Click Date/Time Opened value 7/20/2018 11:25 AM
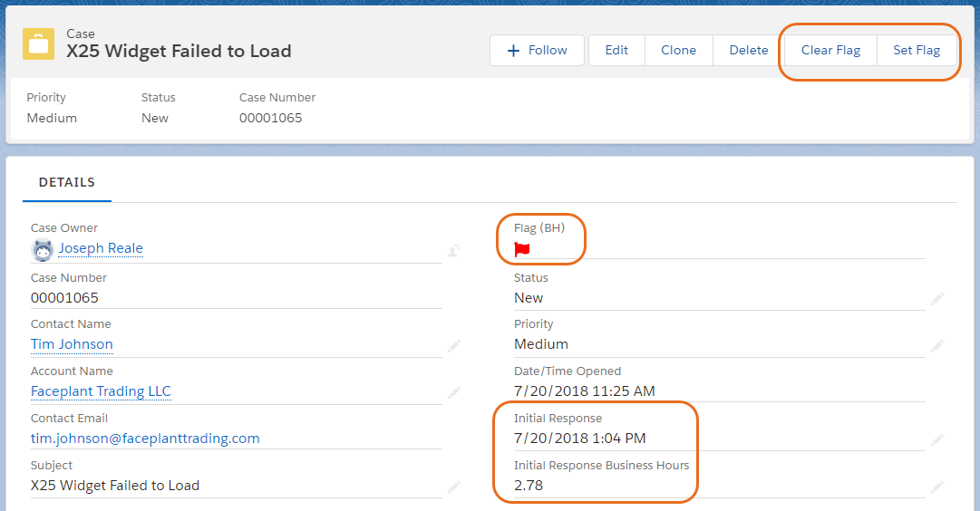Viewport: 980px width, 511px height. click(585, 391)
